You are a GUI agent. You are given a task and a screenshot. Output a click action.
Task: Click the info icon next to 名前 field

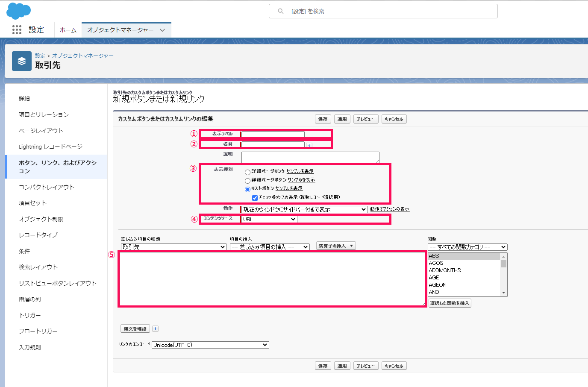pos(309,145)
